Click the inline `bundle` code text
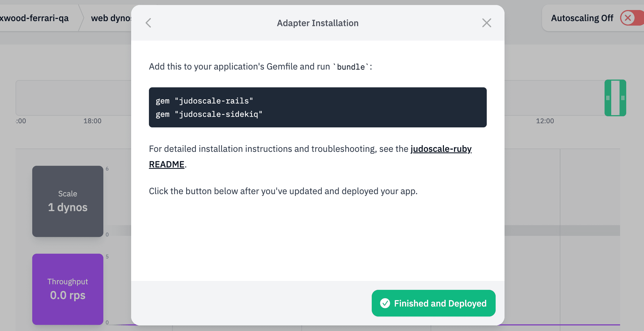Image resolution: width=644 pixels, height=331 pixels. (351, 67)
